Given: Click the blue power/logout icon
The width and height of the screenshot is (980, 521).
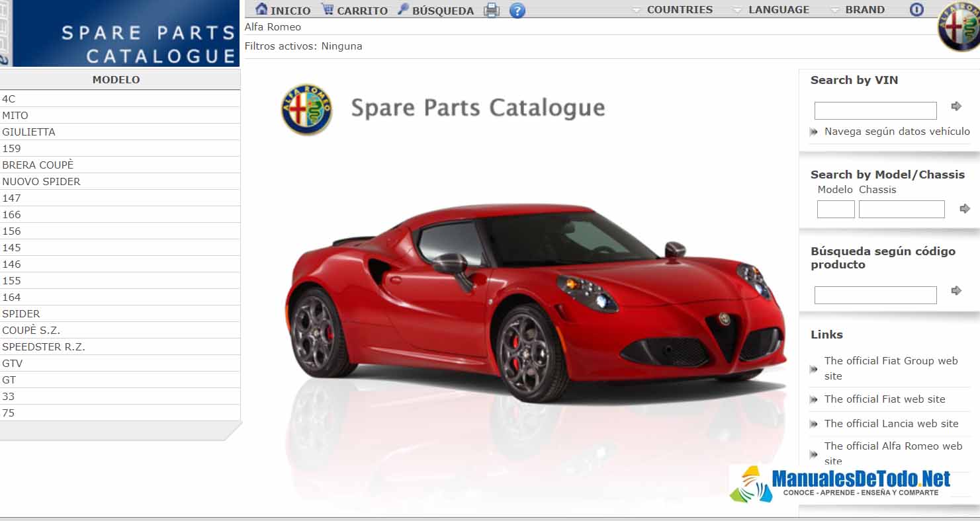Looking at the screenshot, I should pyautogui.click(x=916, y=10).
